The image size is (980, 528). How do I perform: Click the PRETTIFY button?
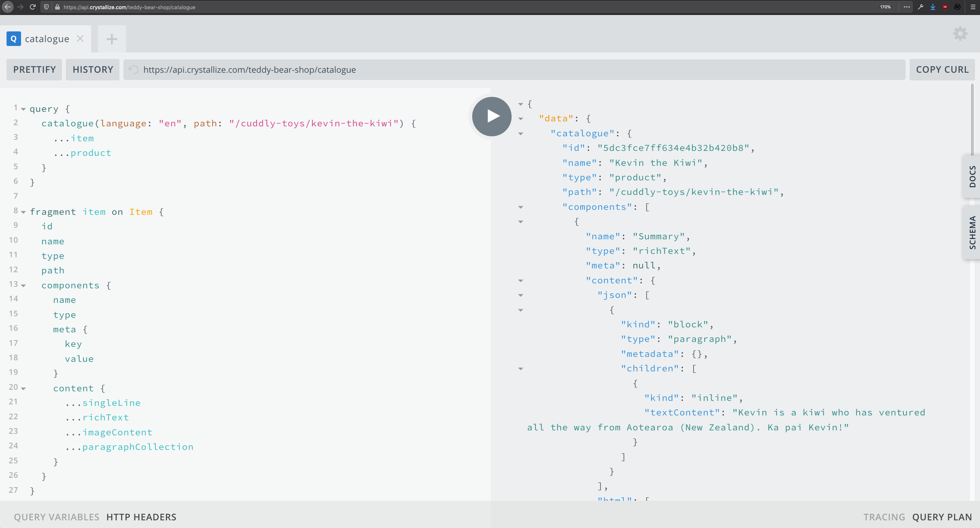[x=34, y=70]
